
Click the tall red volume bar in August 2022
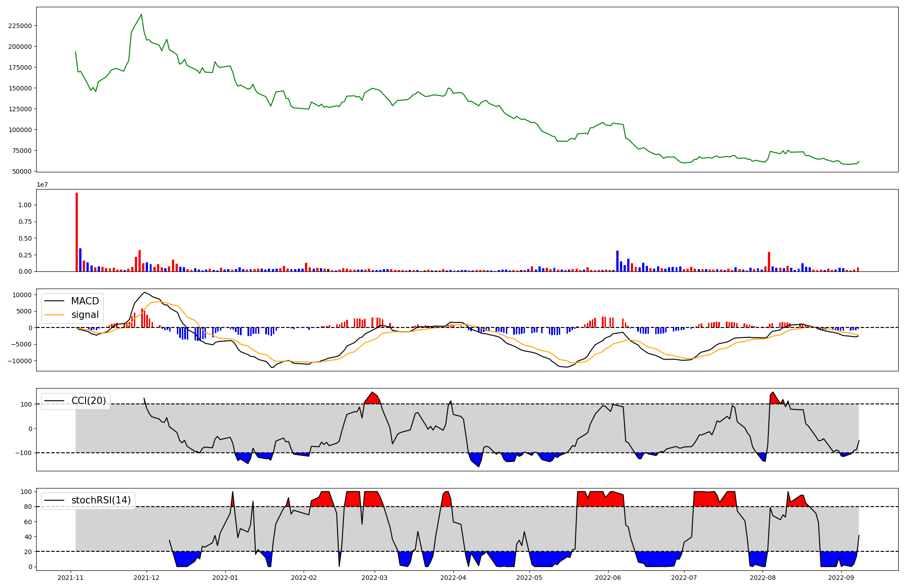click(769, 261)
